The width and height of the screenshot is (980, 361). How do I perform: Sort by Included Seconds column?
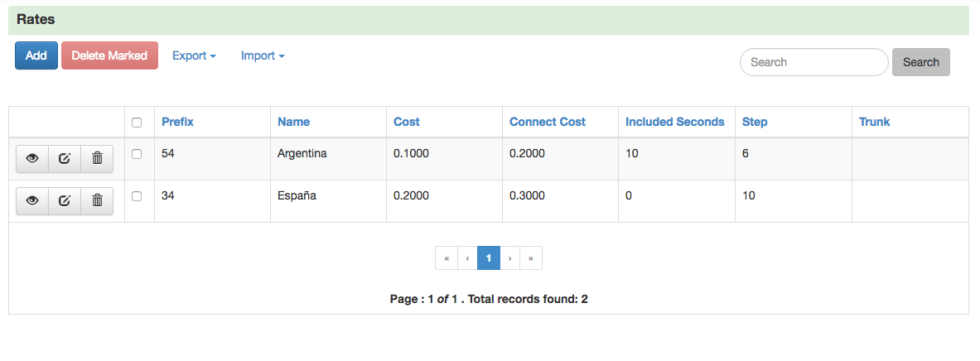[x=674, y=122]
